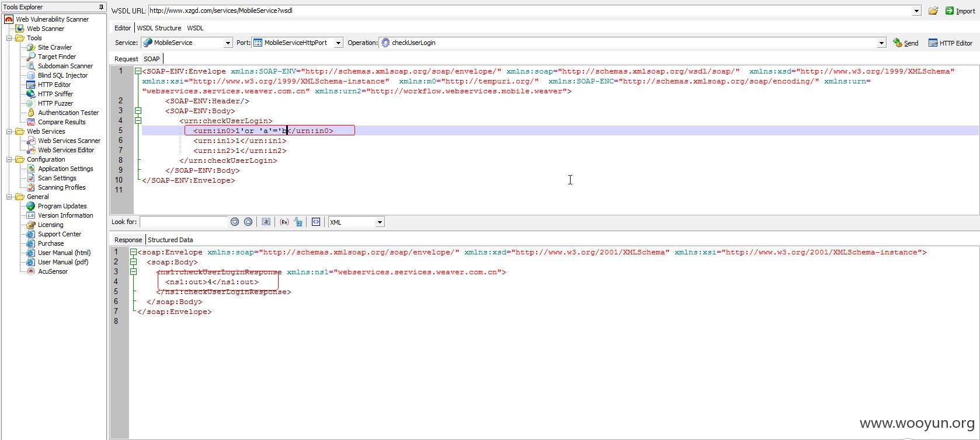Collapse the Web Services tree folder
The height and width of the screenshot is (440, 980).
pos(9,131)
